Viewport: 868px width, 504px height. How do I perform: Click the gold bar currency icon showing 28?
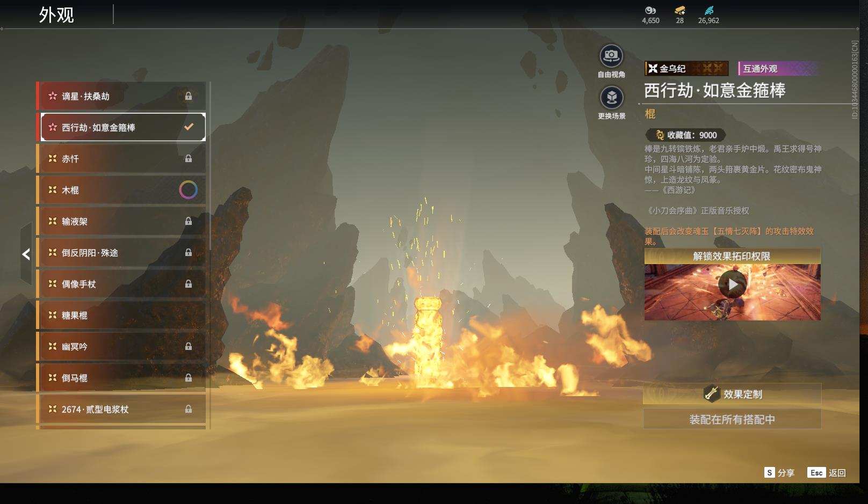(x=680, y=10)
